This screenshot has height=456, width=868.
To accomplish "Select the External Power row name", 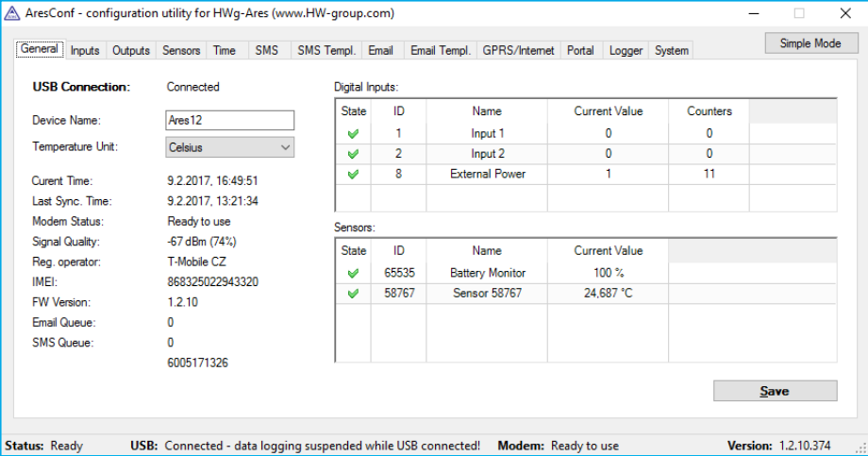I will (487, 174).
